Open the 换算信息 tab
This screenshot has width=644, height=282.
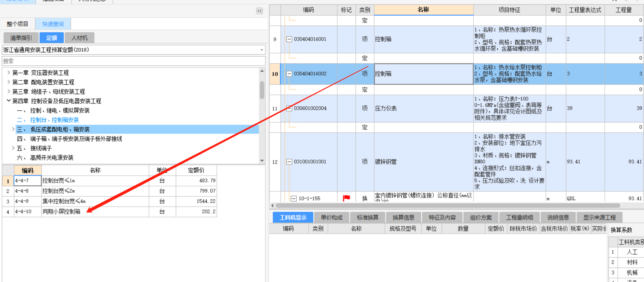point(403,217)
